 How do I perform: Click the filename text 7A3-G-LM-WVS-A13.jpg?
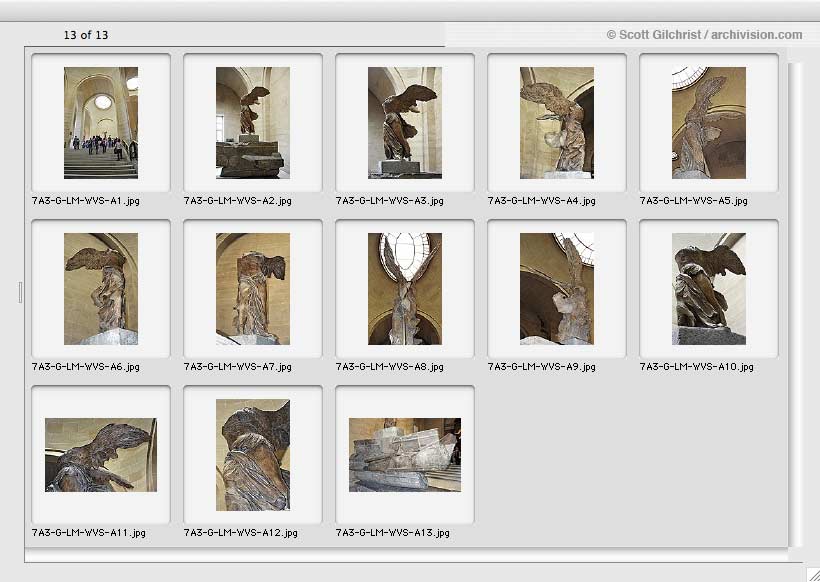[x=393, y=533]
